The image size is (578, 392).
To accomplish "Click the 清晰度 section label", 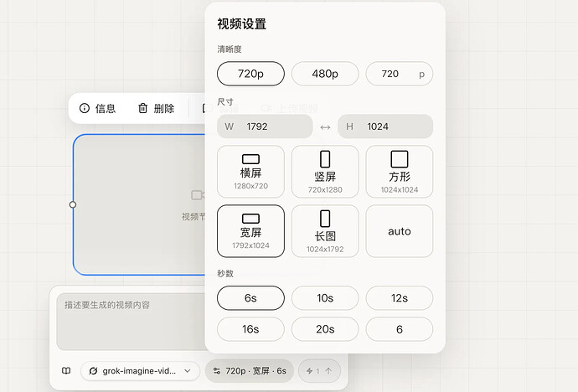I will pos(230,49).
